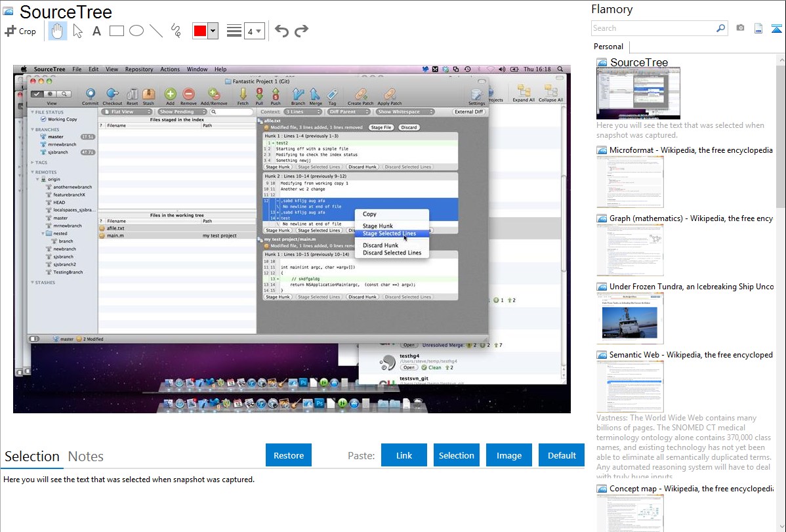Open the 3 Lines context dropdown

pos(302,112)
